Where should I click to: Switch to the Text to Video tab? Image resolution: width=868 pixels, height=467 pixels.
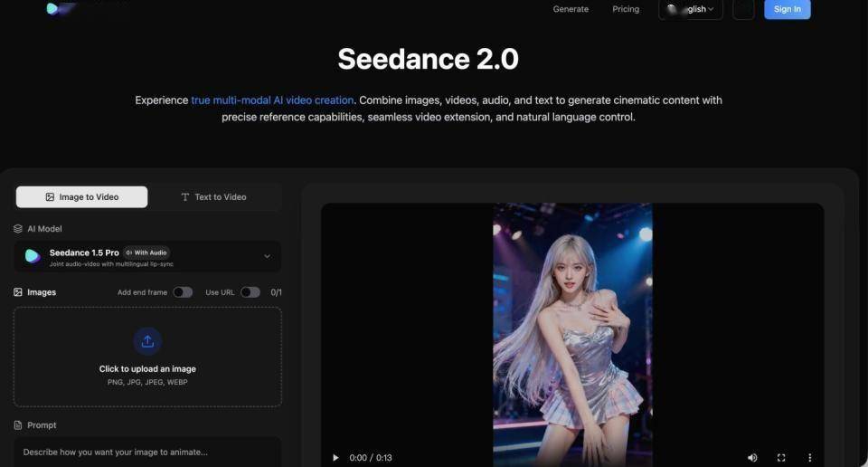[x=213, y=197]
